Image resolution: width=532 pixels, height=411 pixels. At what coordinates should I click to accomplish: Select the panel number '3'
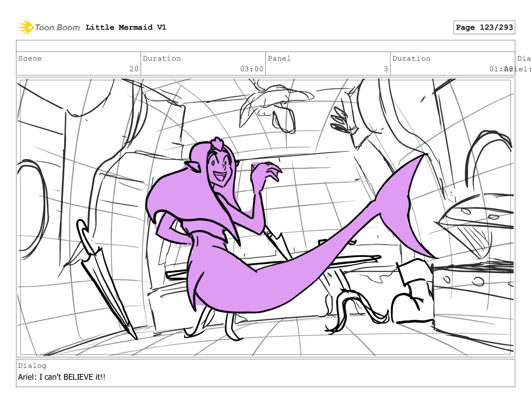pos(386,69)
